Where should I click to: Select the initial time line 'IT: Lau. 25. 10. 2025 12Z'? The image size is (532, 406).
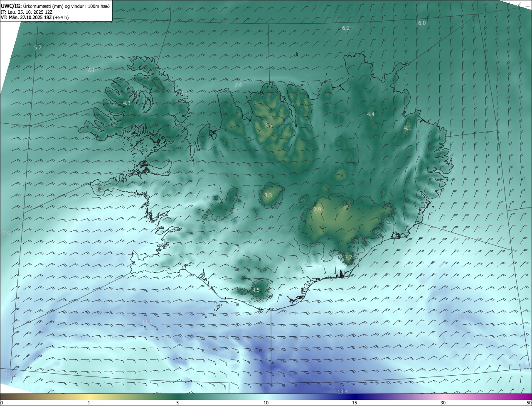(x=27, y=12)
